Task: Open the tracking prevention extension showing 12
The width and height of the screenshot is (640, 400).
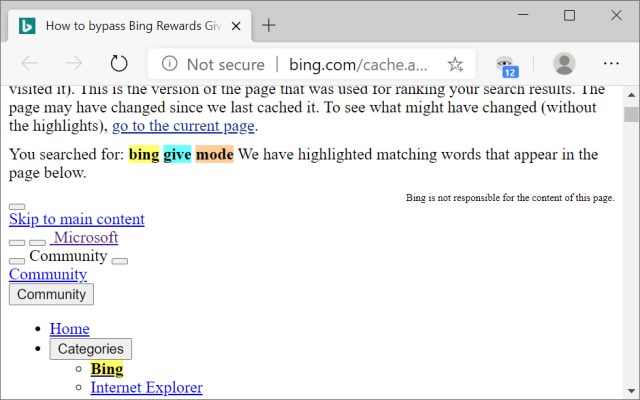Action: (507, 66)
